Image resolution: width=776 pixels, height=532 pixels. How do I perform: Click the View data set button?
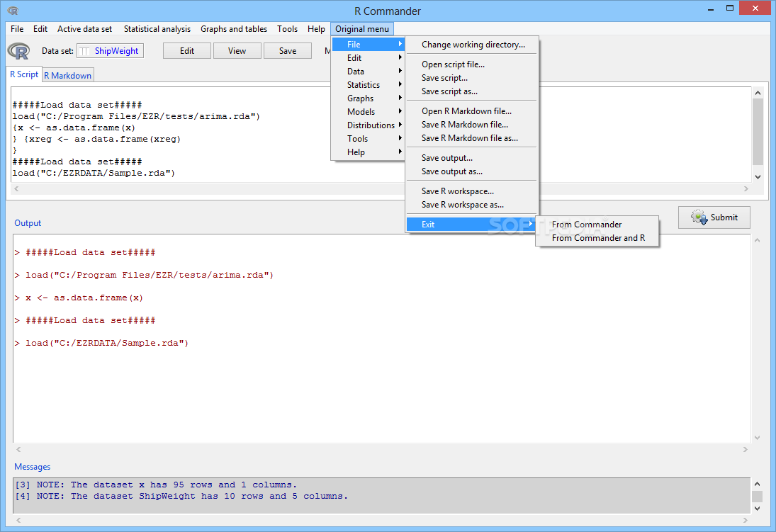point(237,50)
